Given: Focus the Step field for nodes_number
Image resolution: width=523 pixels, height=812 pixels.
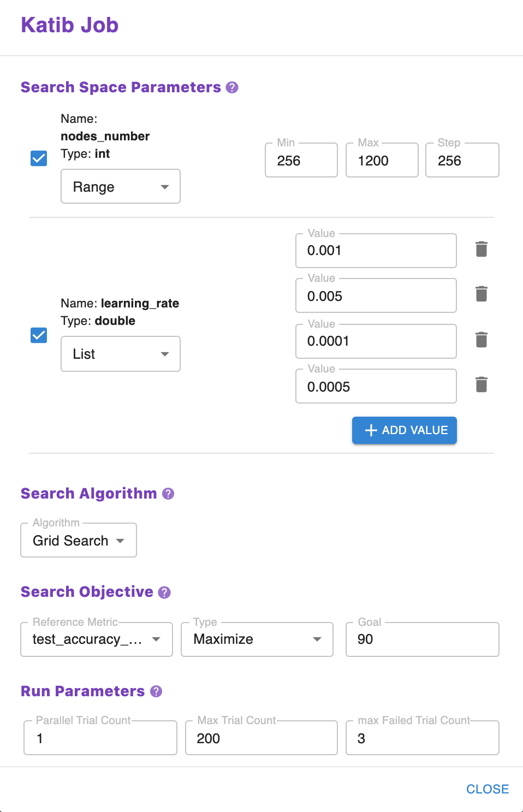Looking at the screenshot, I should coord(462,161).
